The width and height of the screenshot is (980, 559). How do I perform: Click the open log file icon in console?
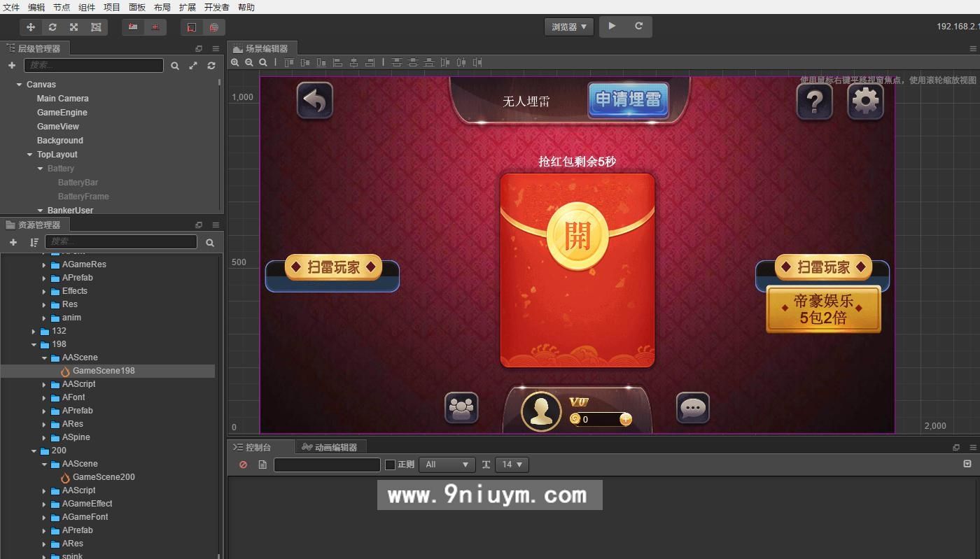tap(263, 464)
